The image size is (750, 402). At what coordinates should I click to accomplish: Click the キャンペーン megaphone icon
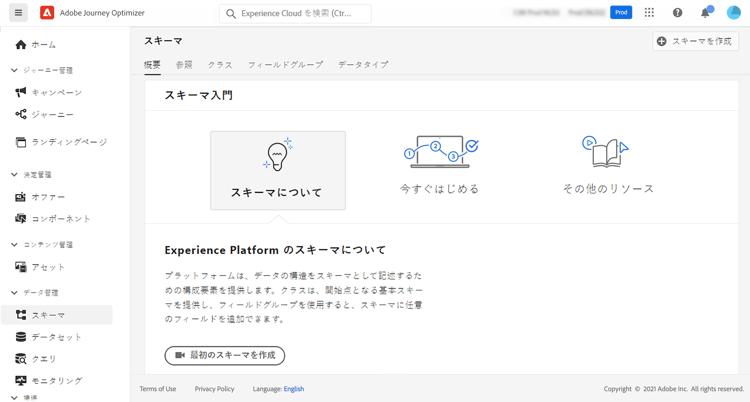coord(21,92)
